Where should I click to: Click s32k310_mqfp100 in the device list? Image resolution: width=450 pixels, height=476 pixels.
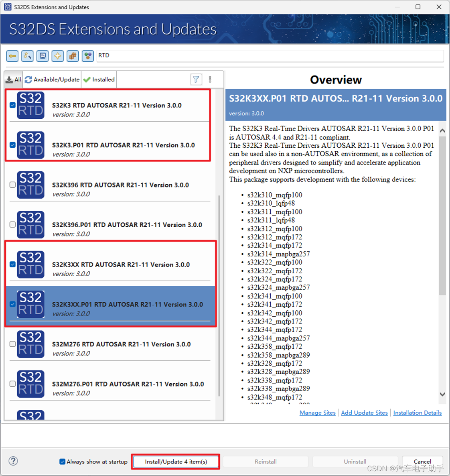click(275, 195)
